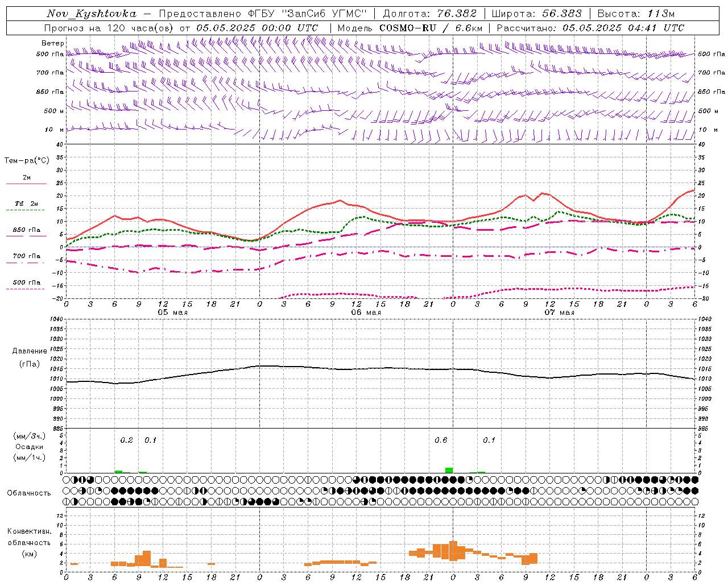Click the 'Осадки' precipitation label

click(30, 447)
